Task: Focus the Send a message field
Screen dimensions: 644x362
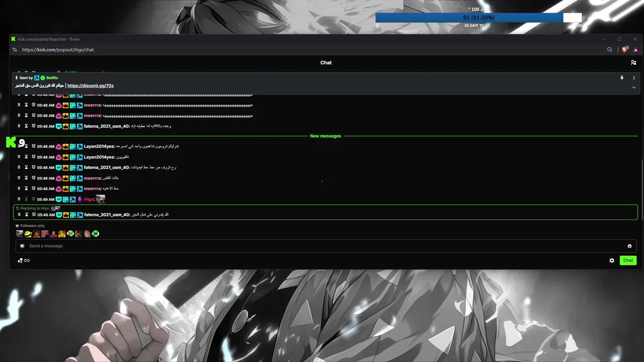Action: coord(326,246)
